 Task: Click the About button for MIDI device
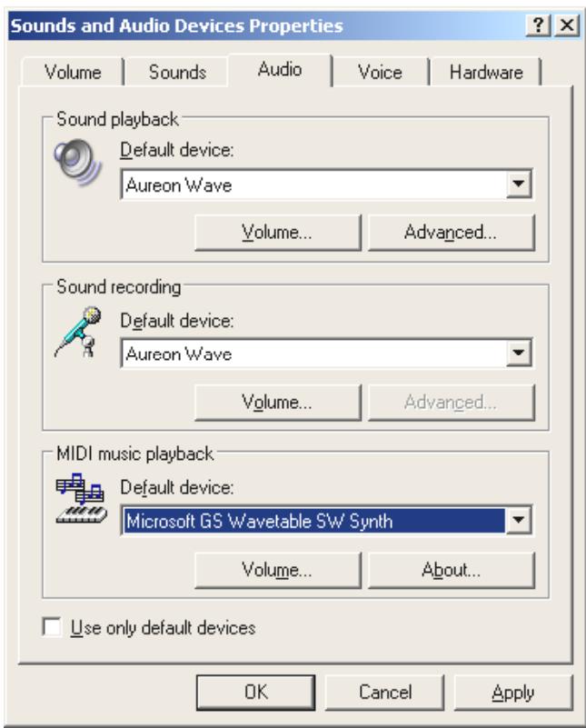pos(451,570)
